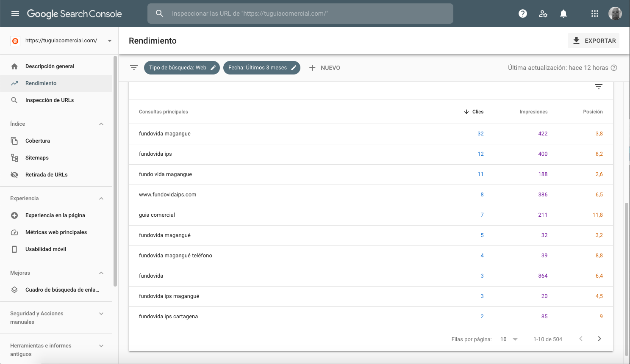
Task: Click the Usabilidad móvil phone icon
Action: pyautogui.click(x=14, y=249)
